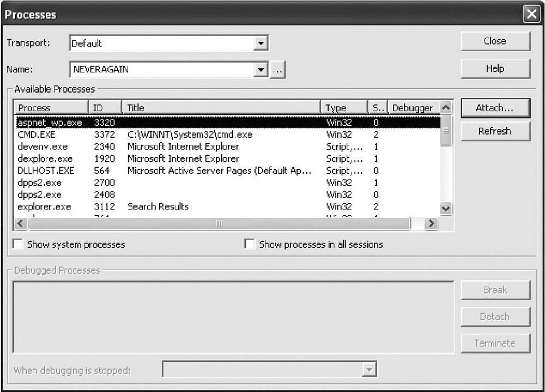Click the title bar X close icon
Viewport: 545px width, 392px height.
[531, 15]
